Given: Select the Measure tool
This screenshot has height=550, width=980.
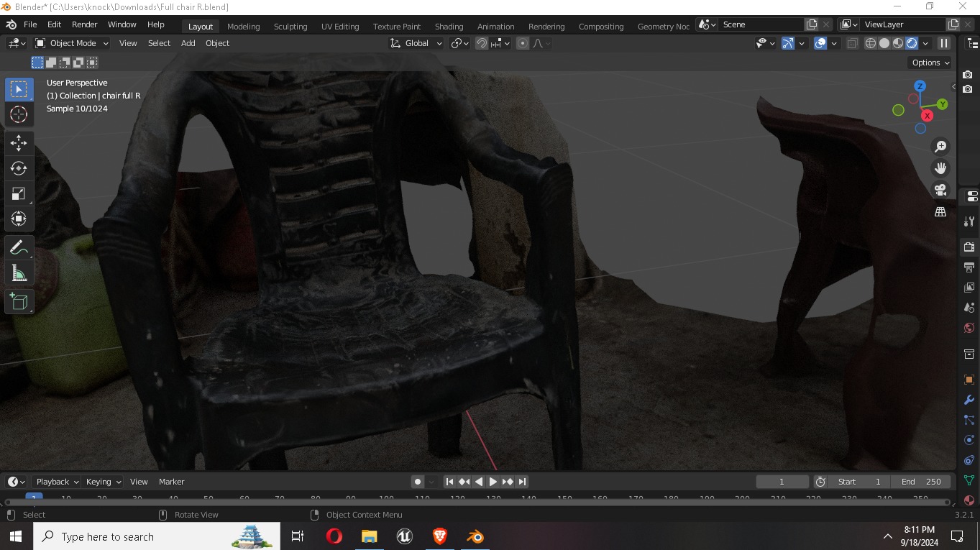Looking at the screenshot, I should (x=19, y=273).
